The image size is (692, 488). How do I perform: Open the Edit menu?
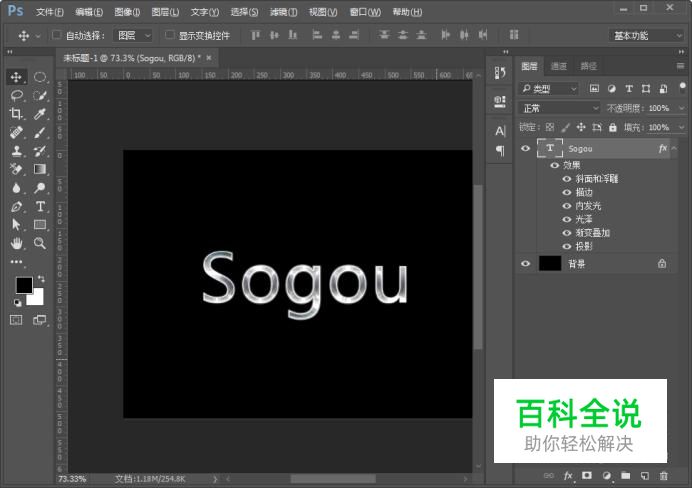tap(89, 12)
